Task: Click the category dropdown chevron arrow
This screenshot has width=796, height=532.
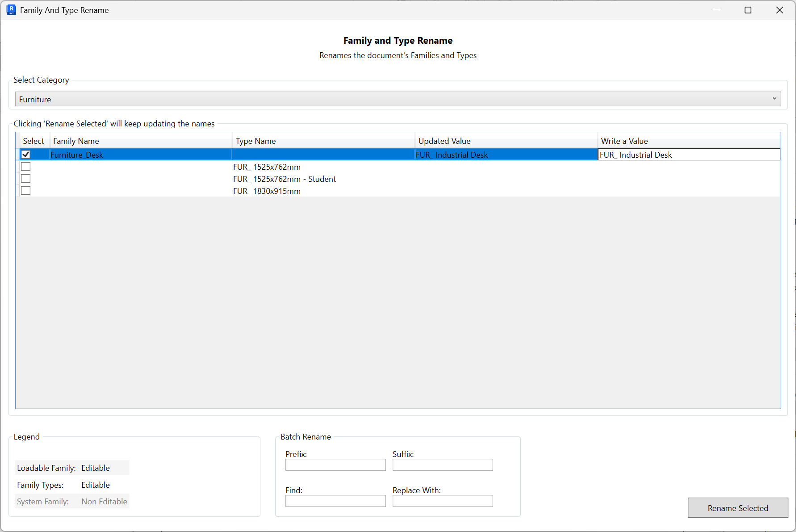Action: click(x=774, y=99)
